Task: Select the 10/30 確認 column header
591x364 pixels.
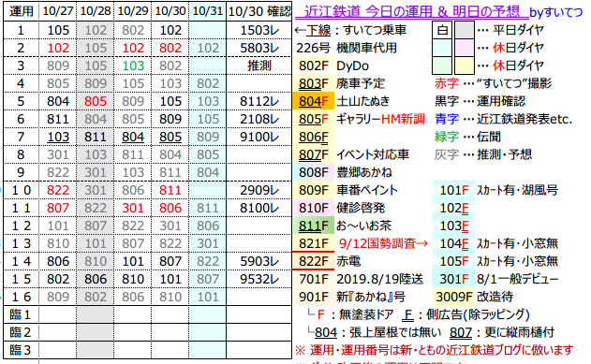Action: click(259, 11)
